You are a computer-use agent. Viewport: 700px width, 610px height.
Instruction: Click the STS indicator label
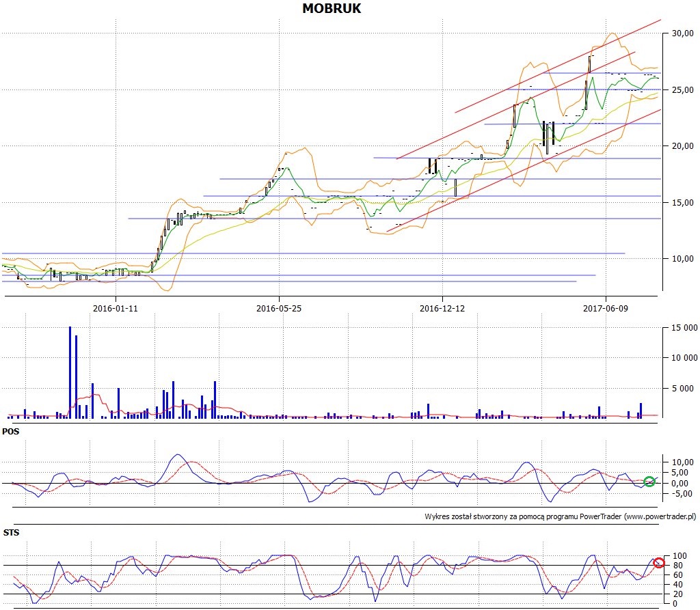[x=11, y=533]
